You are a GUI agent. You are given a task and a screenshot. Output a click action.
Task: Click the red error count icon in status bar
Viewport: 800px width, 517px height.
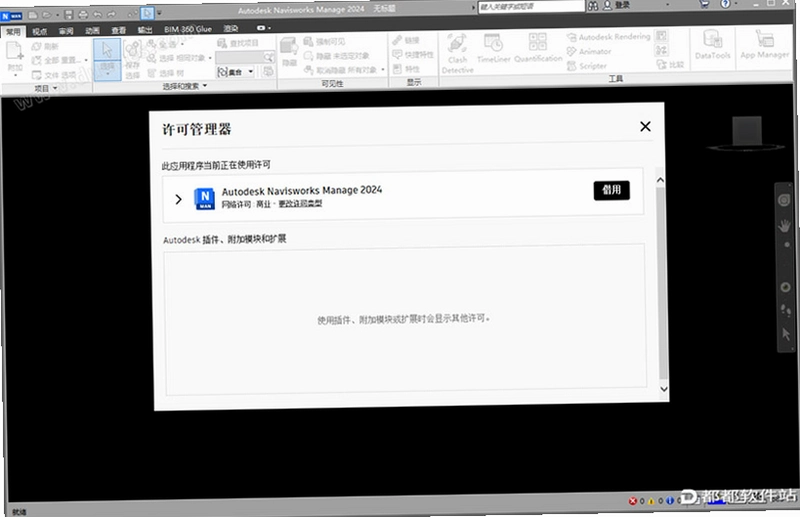tap(633, 501)
